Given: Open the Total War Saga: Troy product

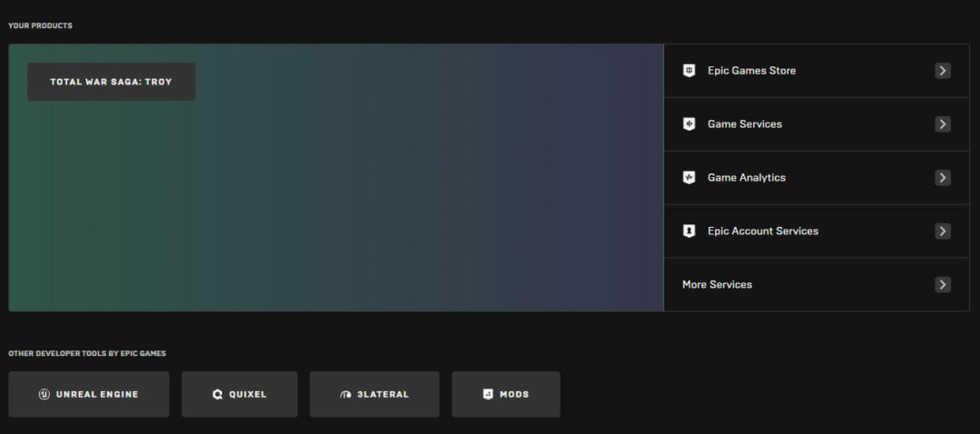Looking at the screenshot, I should (x=112, y=82).
